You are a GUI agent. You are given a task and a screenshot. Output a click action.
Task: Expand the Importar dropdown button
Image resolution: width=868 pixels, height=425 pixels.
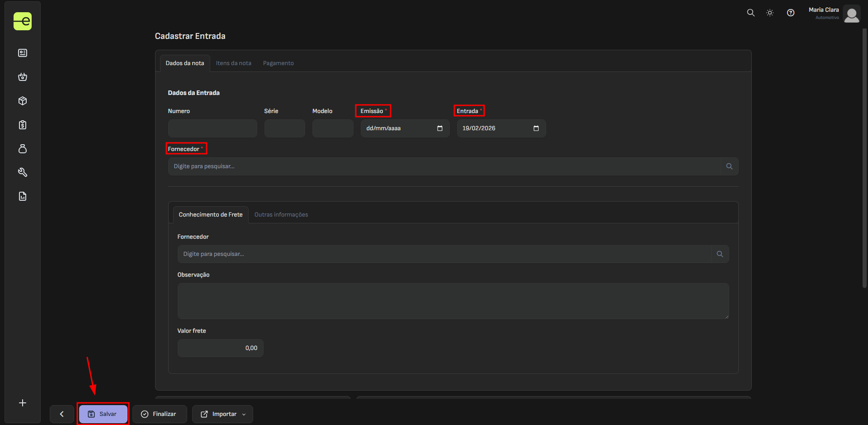click(x=222, y=414)
